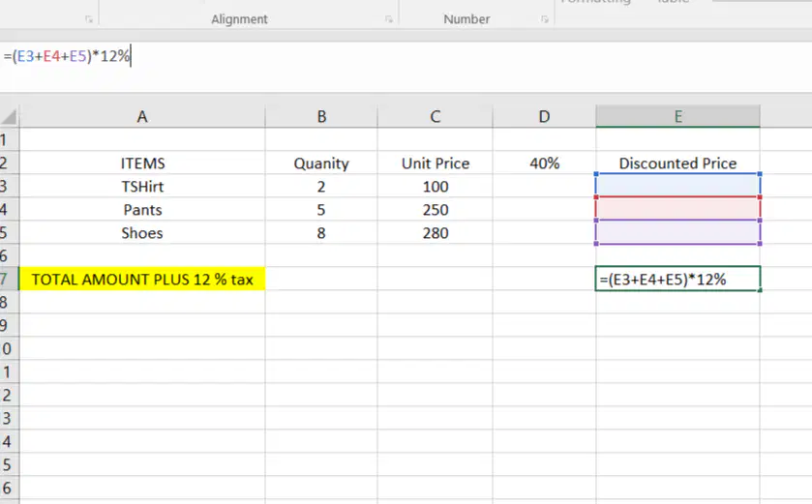Screen dimensions: 812x504
Task: Select the 40% cell in column D
Action: [x=544, y=163]
